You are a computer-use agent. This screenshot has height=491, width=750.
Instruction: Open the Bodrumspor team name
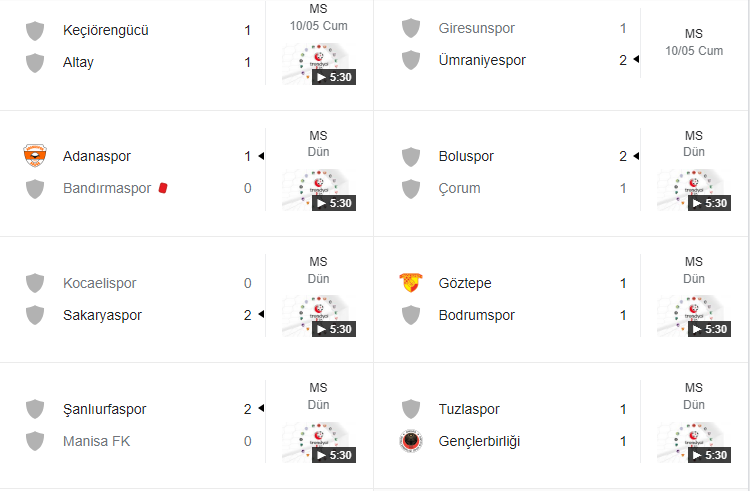pos(476,315)
